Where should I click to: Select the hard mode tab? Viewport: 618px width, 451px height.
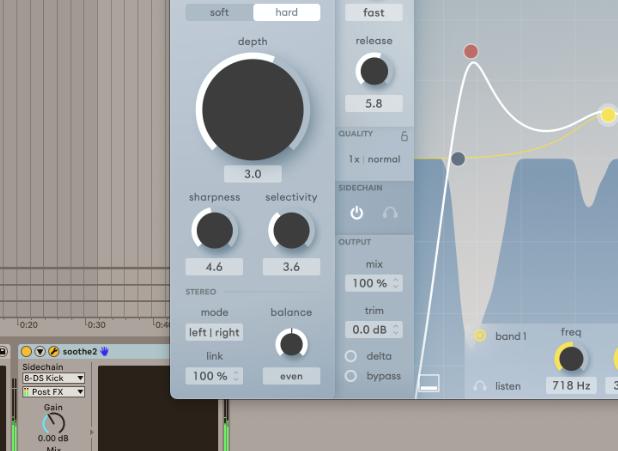tap(286, 12)
